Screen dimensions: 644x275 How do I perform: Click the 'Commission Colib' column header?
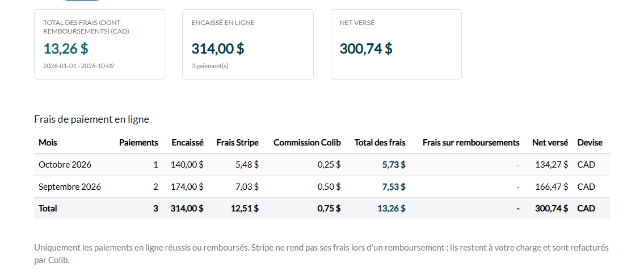click(307, 143)
